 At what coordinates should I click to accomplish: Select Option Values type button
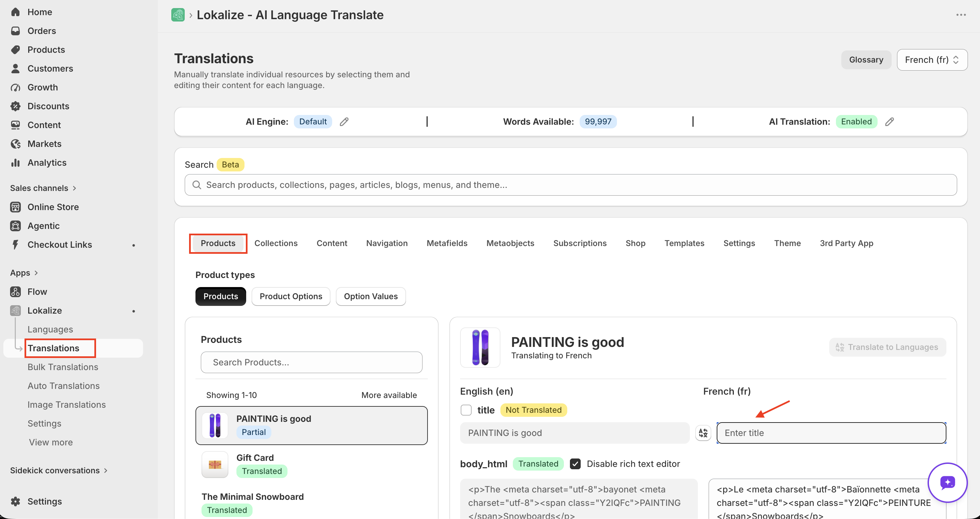(371, 296)
